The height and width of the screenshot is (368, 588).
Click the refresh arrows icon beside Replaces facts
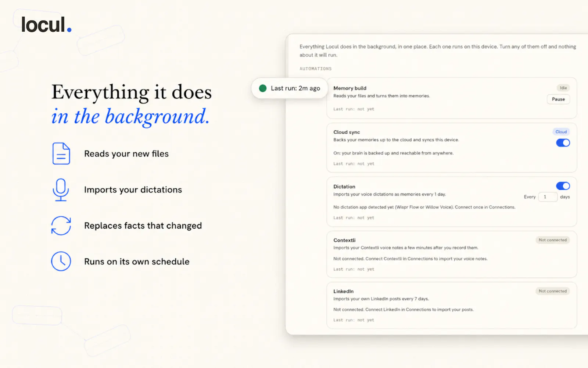(61, 226)
